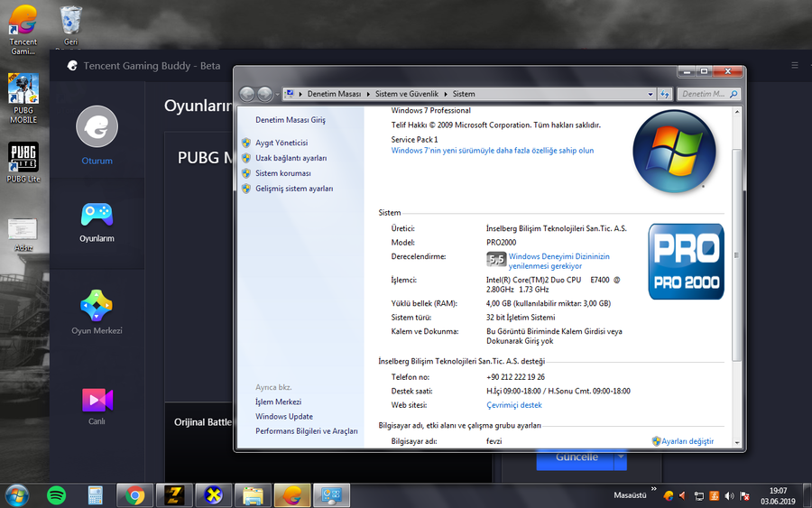Open the Gaming Buddy hamburger menu
The height and width of the screenshot is (508, 812).
click(794, 65)
